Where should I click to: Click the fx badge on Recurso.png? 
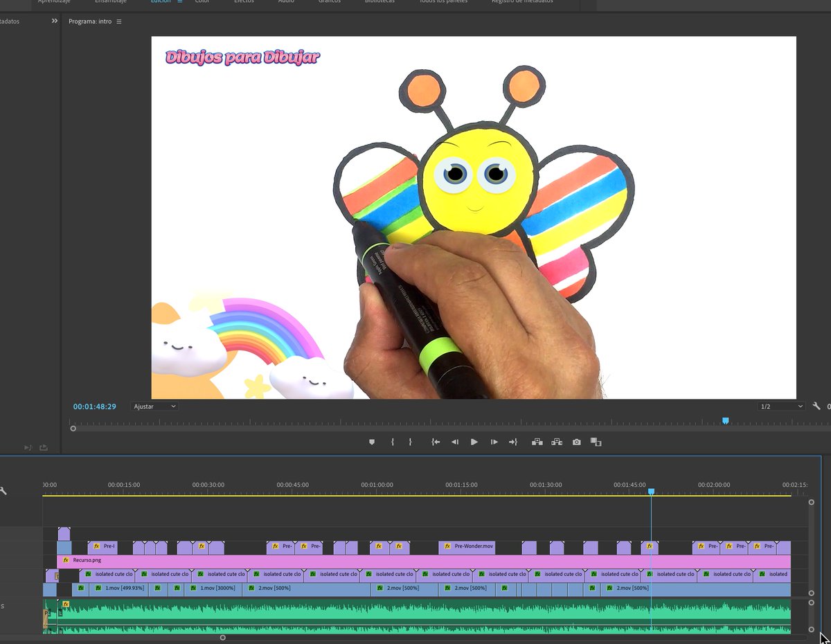pos(66,560)
